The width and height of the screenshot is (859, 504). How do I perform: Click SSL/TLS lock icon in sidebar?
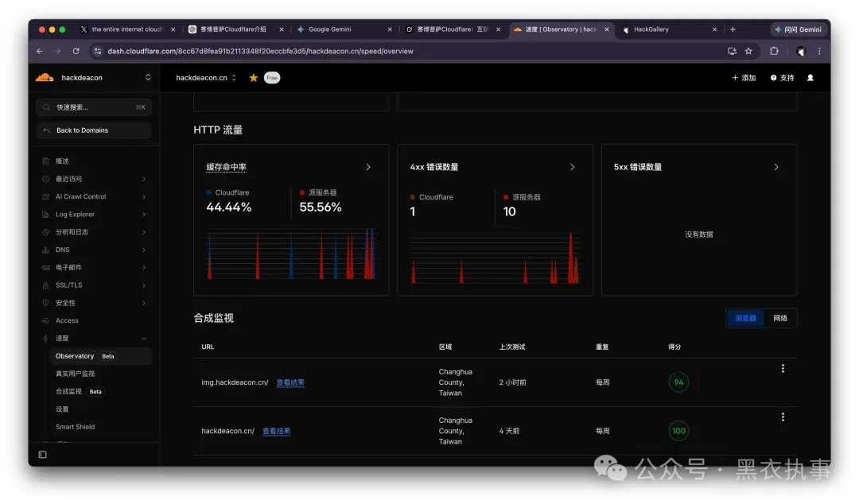click(45, 285)
